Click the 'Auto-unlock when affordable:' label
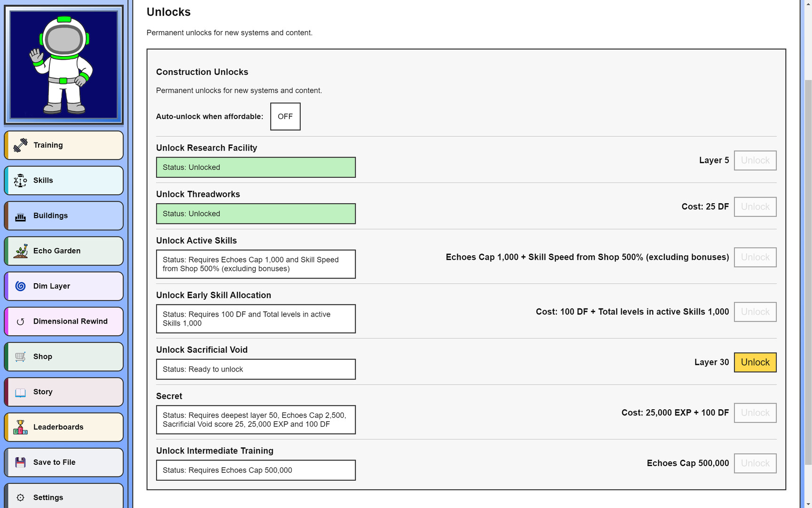812x508 pixels. click(210, 117)
